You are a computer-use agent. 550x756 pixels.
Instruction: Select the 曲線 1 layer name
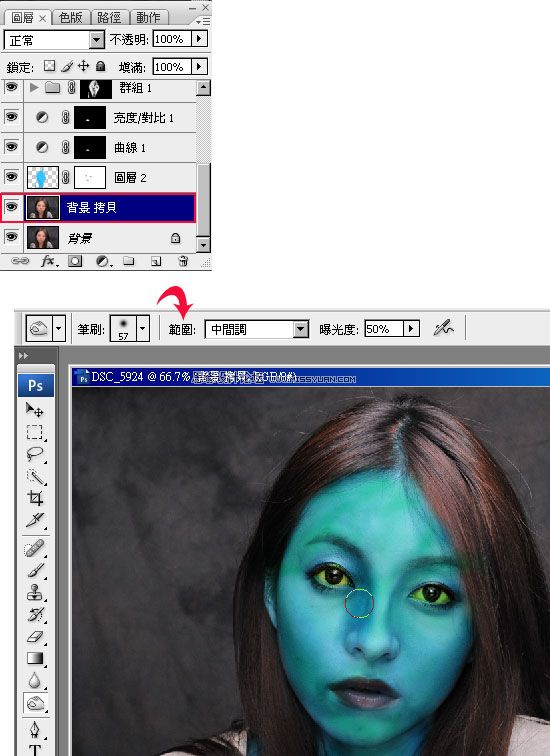pos(130,148)
